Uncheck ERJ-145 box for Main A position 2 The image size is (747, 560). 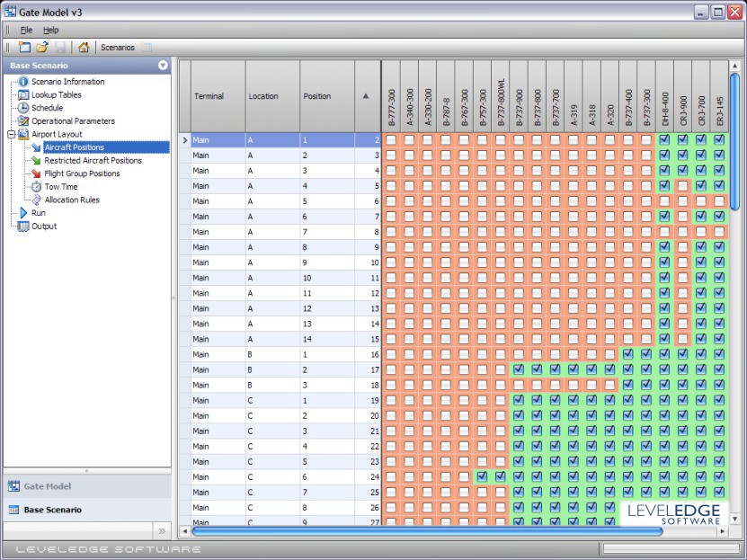click(x=719, y=156)
